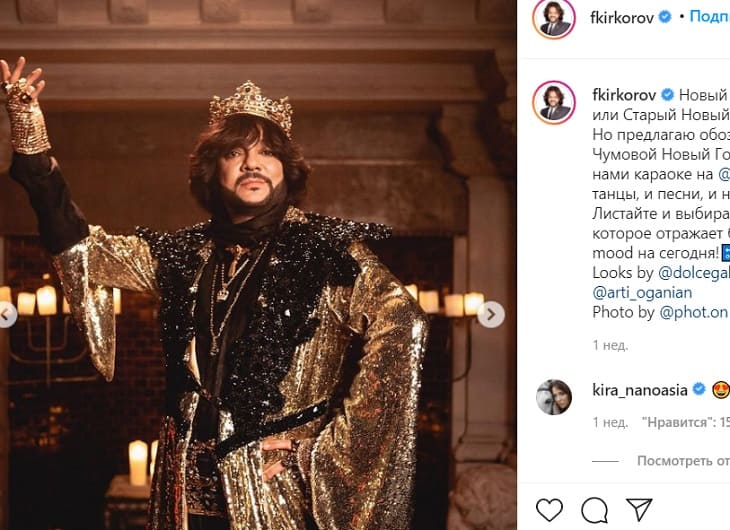Click the post timestamp 1 нед.
Screen dimensions: 730x530
tap(609, 345)
